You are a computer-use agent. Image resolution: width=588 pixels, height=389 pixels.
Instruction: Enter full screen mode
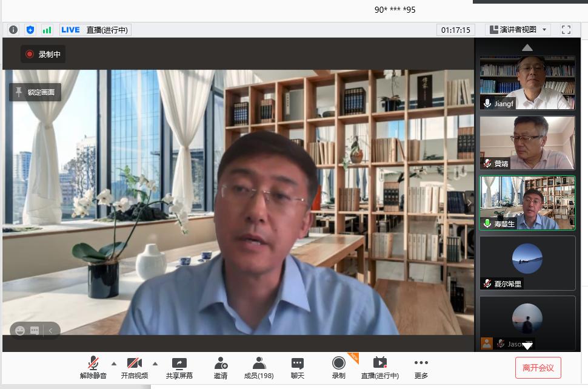coord(566,30)
